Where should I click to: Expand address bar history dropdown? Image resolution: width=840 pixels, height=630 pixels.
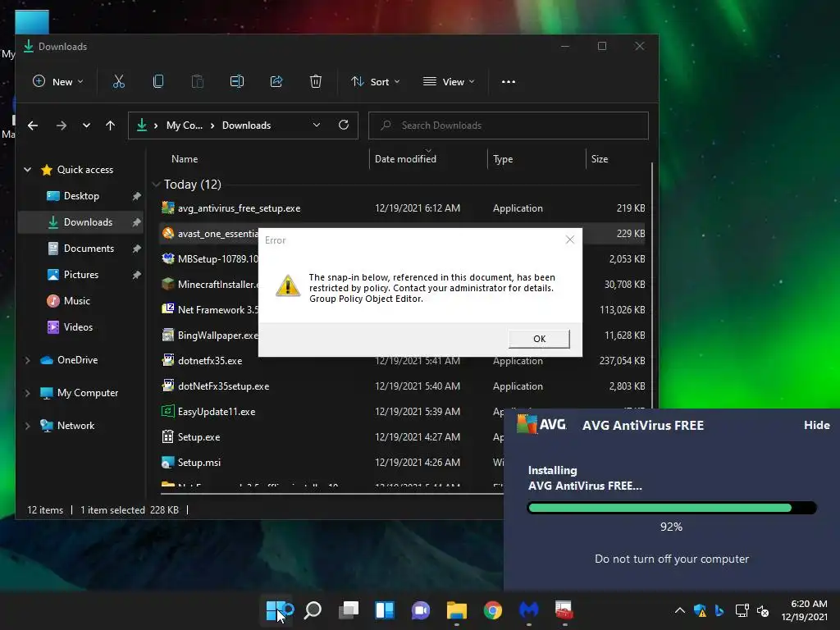click(317, 125)
